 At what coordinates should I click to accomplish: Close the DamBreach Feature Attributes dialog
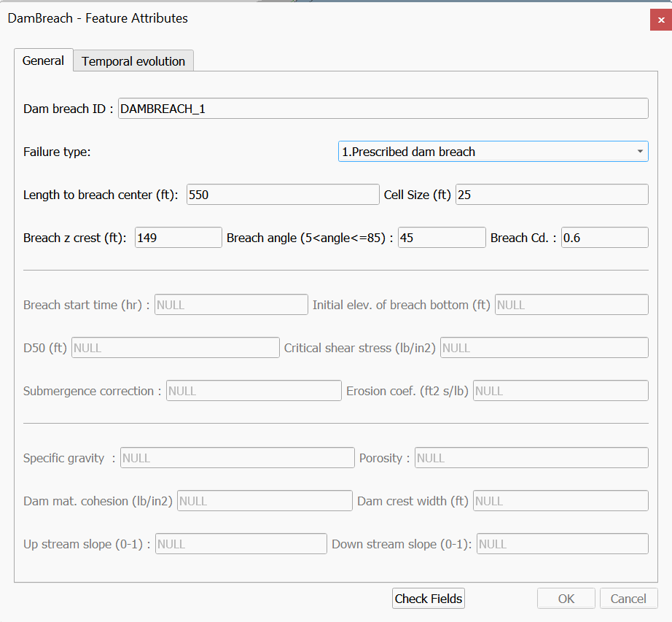click(660, 19)
